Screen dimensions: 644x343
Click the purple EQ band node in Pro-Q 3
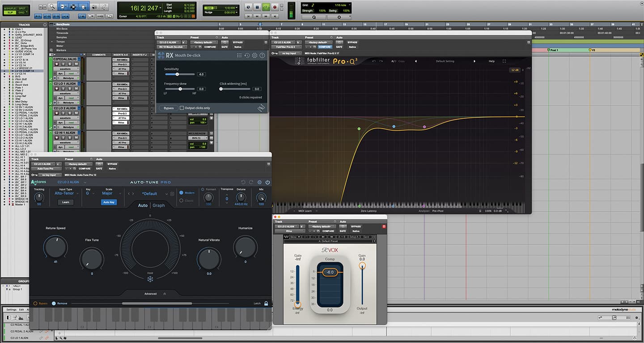coord(424,127)
